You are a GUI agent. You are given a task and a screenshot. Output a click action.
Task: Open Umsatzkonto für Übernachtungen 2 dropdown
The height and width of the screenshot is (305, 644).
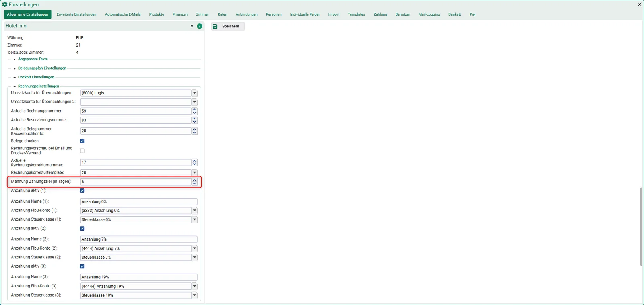tap(194, 102)
